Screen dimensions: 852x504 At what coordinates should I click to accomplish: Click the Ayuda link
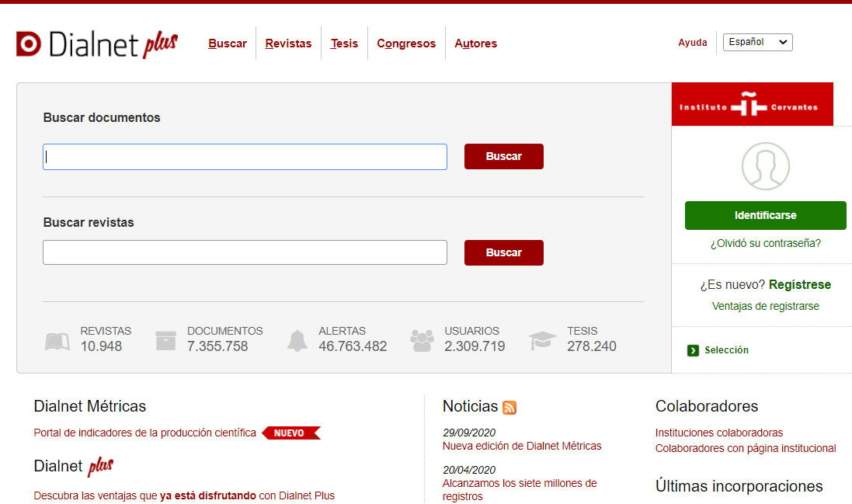click(692, 43)
